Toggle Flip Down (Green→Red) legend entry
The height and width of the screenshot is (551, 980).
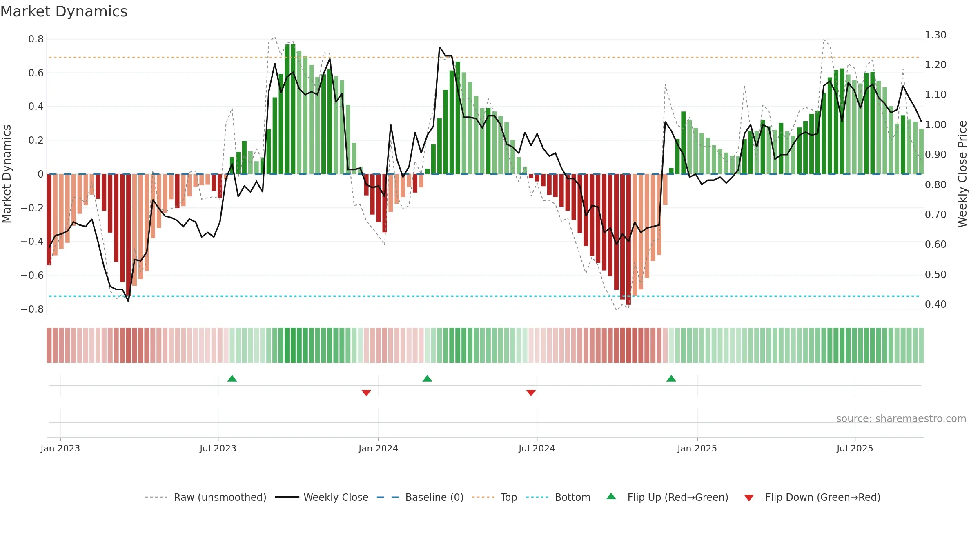tap(812, 497)
